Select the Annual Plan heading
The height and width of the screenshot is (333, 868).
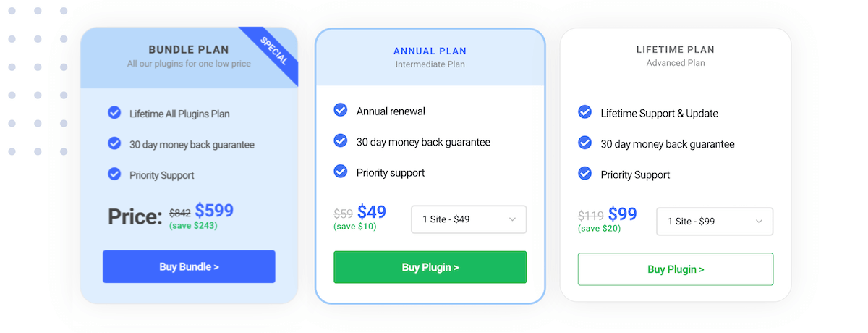click(x=430, y=51)
